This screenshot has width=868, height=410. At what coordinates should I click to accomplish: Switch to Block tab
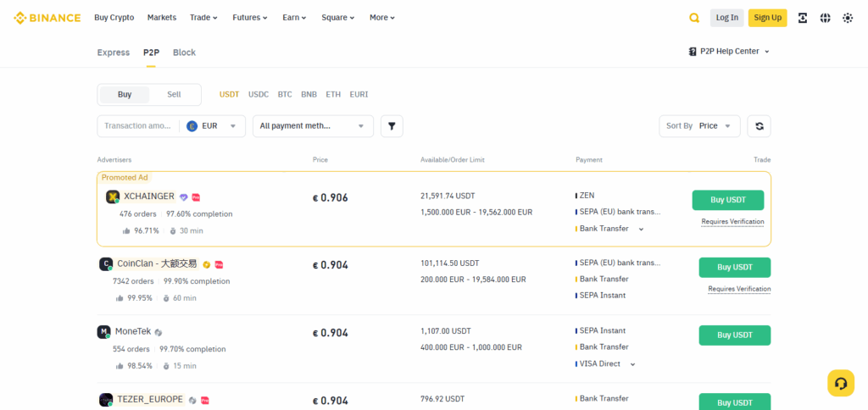[184, 53]
